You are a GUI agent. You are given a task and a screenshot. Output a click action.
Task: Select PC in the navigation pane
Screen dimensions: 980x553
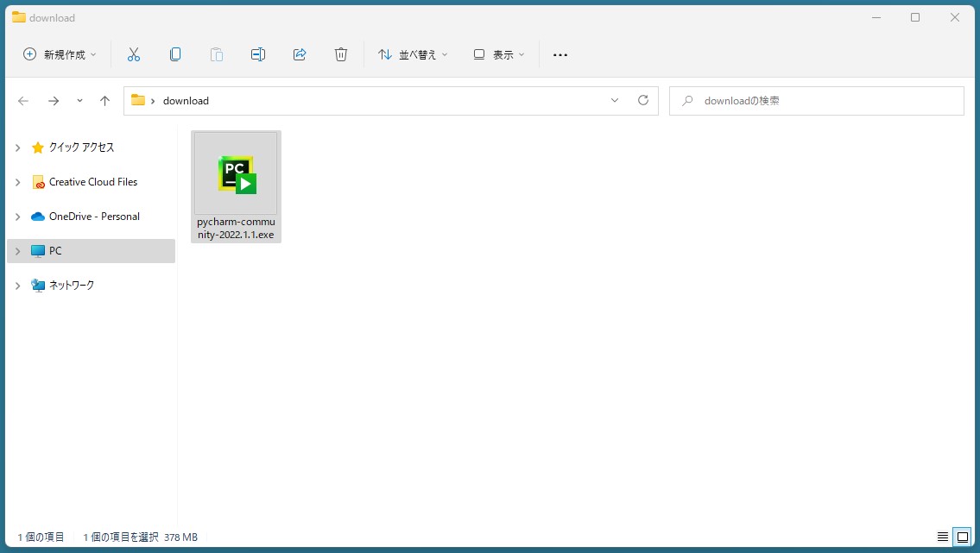pos(92,251)
